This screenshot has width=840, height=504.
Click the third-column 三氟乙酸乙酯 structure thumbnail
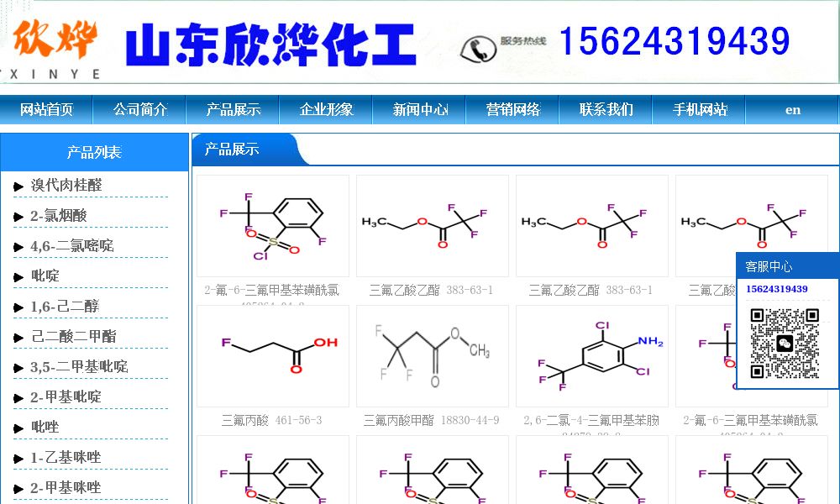[x=592, y=226]
